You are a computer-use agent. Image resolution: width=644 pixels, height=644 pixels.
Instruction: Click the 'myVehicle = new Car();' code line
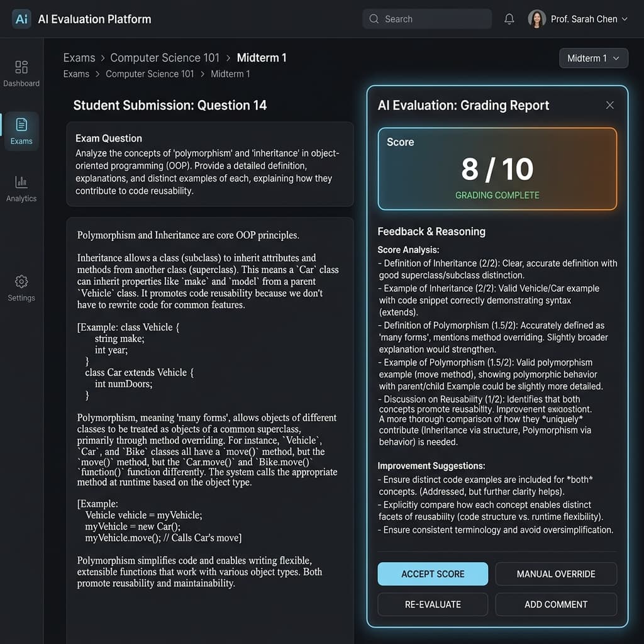[x=133, y=526]
